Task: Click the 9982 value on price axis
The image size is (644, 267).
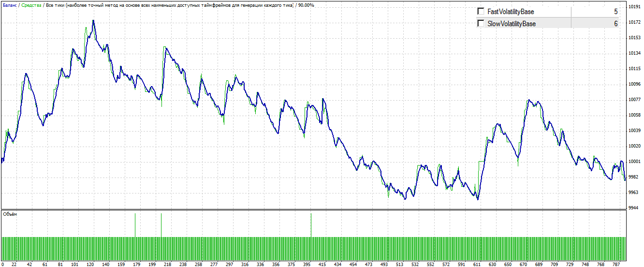Action: 633,177
